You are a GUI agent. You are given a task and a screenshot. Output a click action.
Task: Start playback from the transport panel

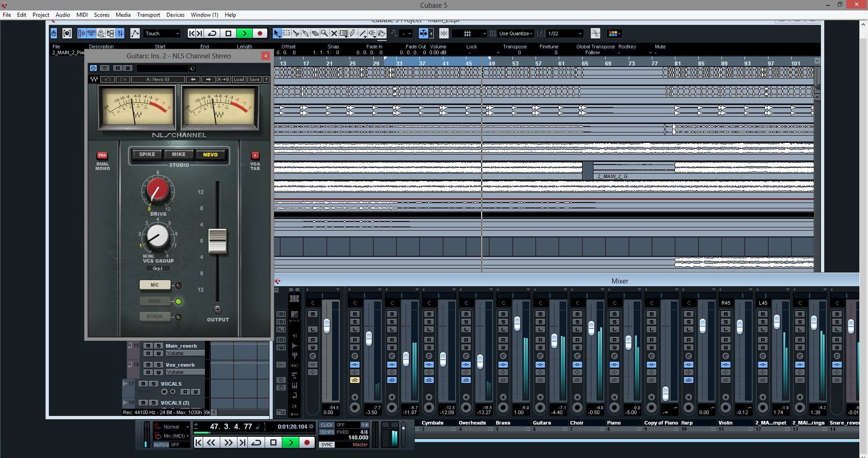click(290, 443)
